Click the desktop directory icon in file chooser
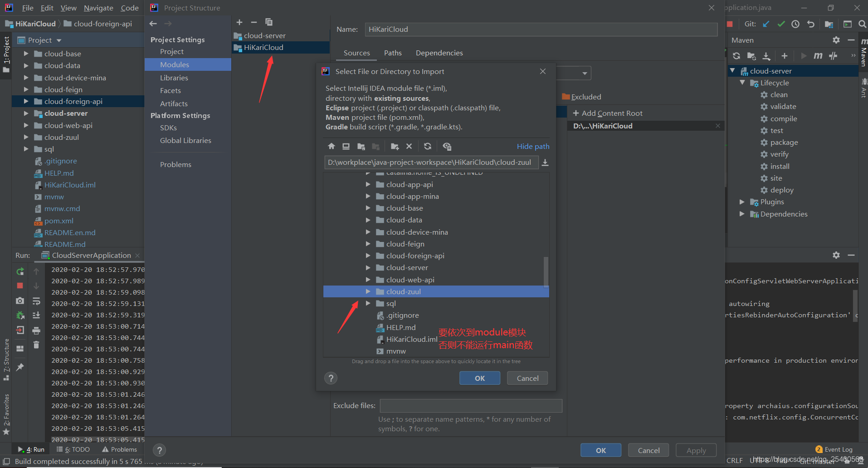 pyautogui.click(x=346, y=146)
